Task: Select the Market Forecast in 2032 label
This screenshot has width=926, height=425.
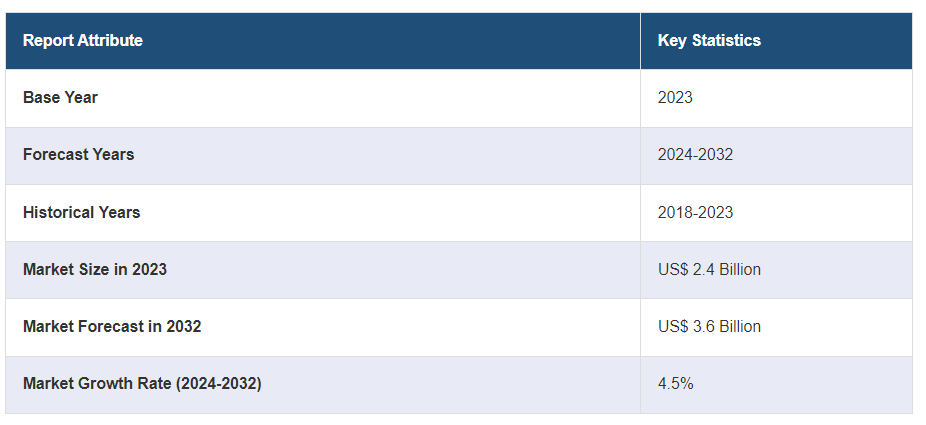Action: click(x=112, y=327)
